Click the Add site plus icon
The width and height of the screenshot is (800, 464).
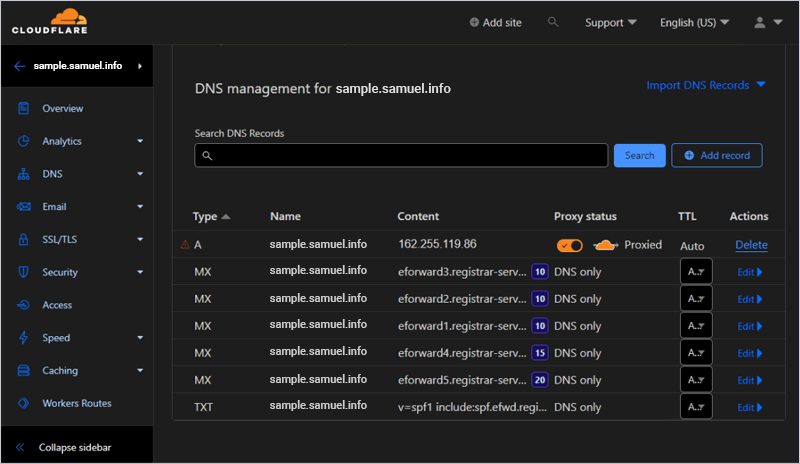474,22
